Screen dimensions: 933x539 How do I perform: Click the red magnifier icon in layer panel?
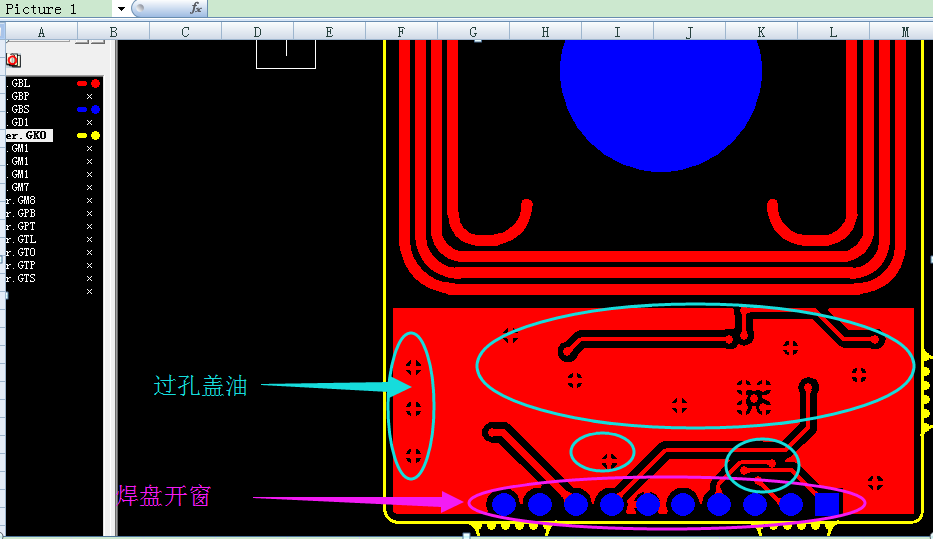click(x=14, y=61)
